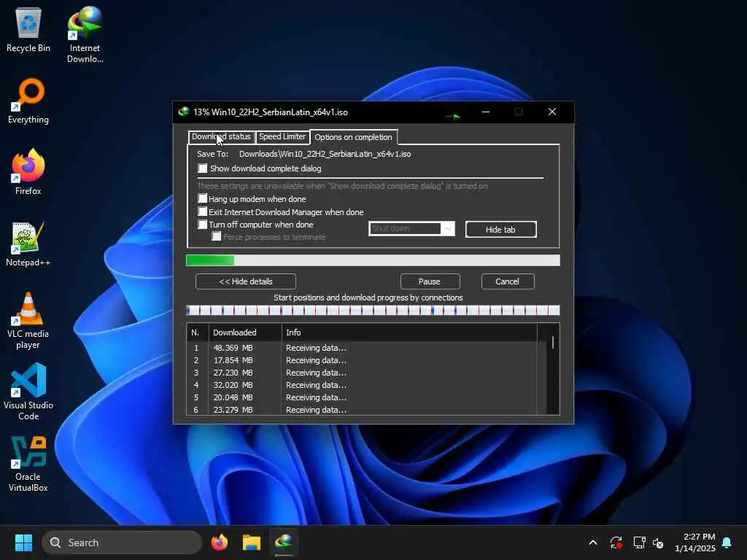
Task: Click the IDM title bar app icon
Action: [x=183, y=112]
